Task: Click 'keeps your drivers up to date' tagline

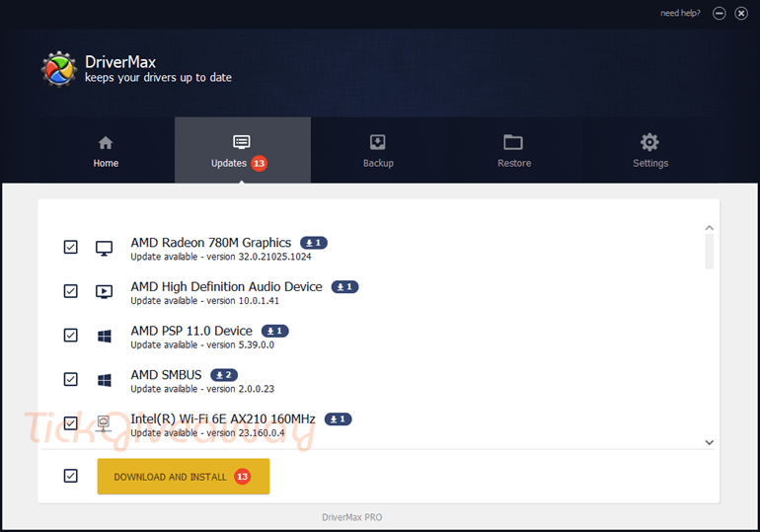Action: click(158, 78)
